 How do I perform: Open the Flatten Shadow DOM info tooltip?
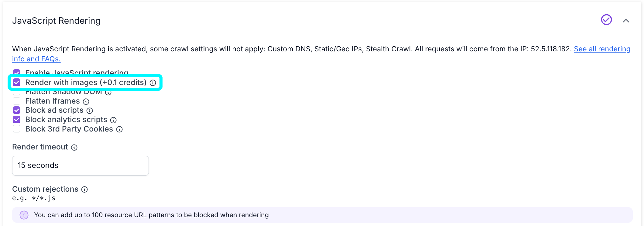pos(108,92)
